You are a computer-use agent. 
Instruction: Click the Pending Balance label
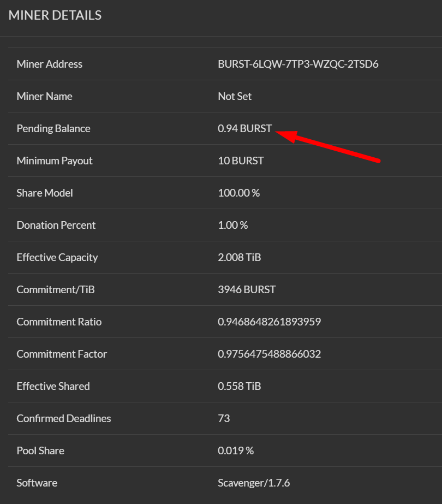53,128
